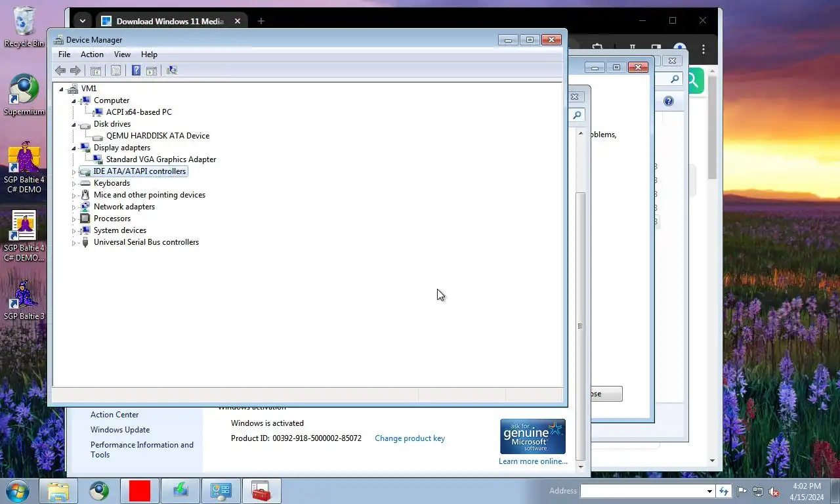This screenshot has height=504, width=840.
Task: Select the Processors label
Action: pos(112,219)
